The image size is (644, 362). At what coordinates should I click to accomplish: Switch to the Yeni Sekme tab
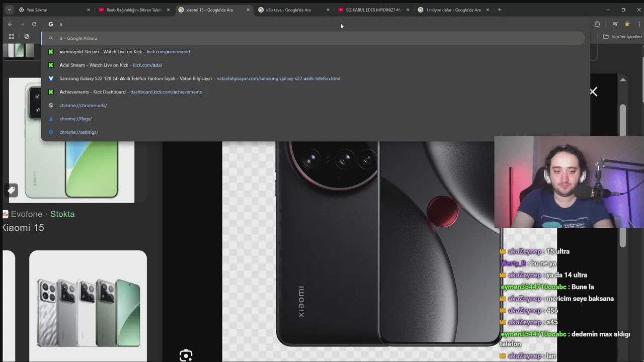54,10
